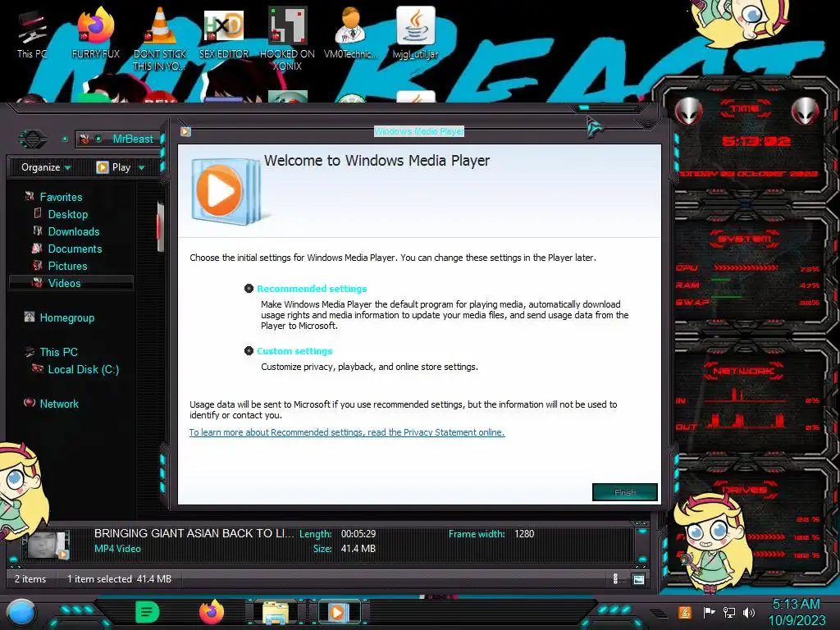Select Documents in the navigation pane
840x630 pixels.
[x=75, y=249]
